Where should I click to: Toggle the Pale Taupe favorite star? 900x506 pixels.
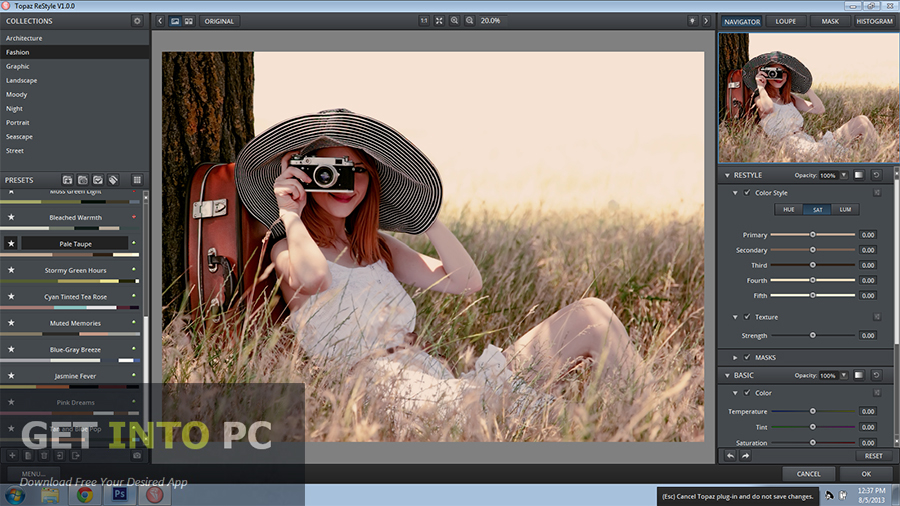coord(11,243)
